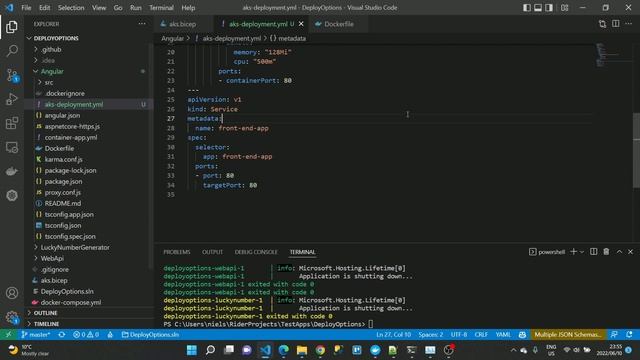
Task: Add a new terminal with plus icon
Action: 573,252
